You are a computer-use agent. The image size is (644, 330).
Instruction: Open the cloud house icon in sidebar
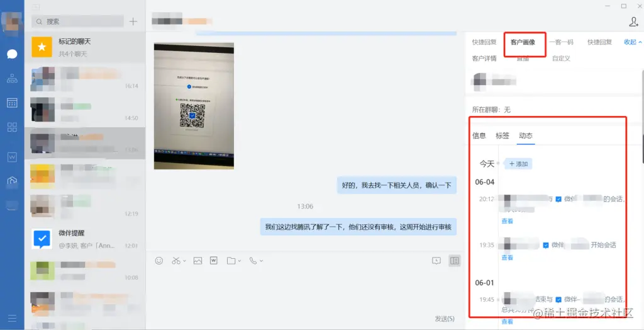click(12, 181)
